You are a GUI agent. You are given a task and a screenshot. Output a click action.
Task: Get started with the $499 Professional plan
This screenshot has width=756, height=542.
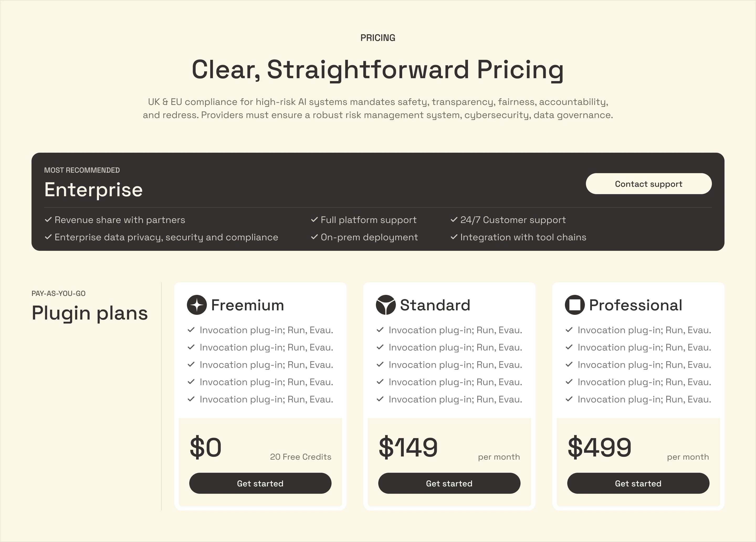[x=638, y=483]
